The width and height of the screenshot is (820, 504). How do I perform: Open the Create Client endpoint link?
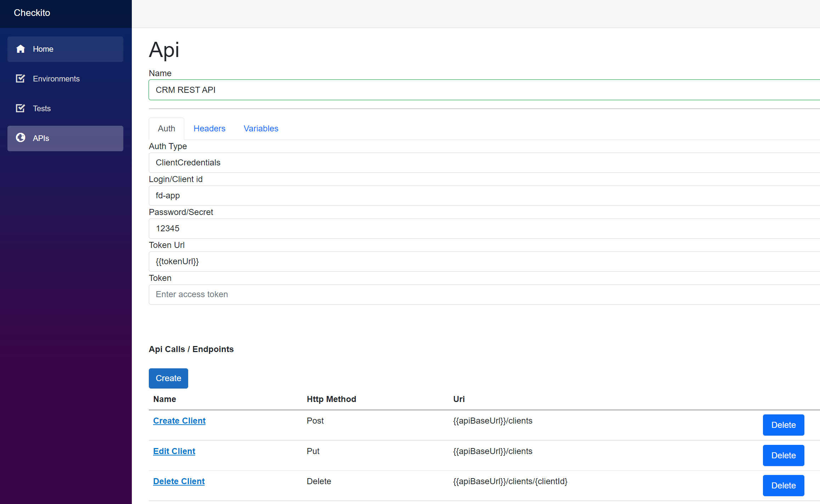coord(179,421)
